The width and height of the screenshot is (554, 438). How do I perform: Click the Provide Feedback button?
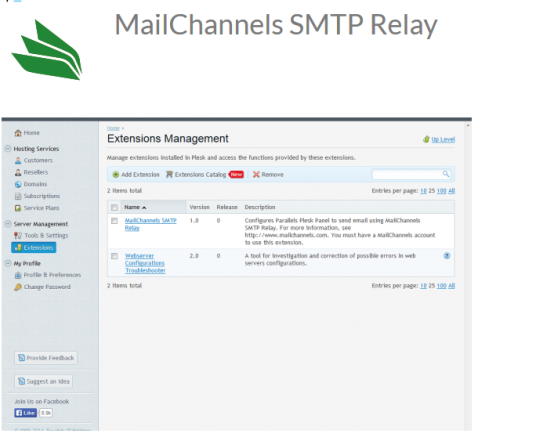[x=46, y=358]
